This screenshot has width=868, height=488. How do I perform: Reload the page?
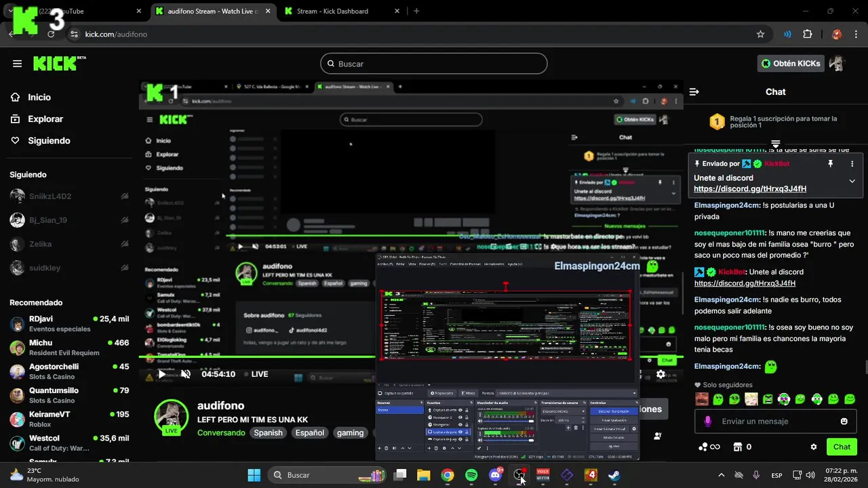(x=51, y=34)
